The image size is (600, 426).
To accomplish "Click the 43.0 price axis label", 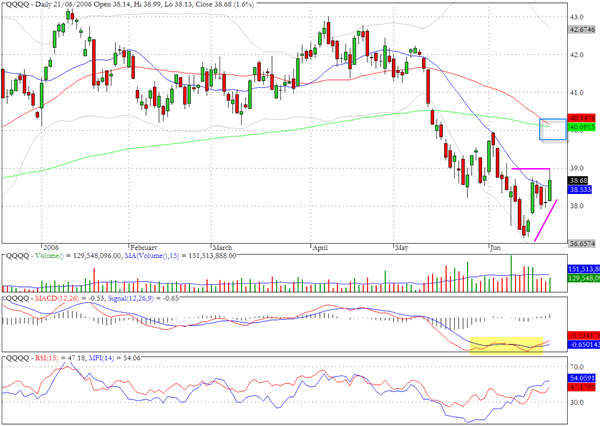I will tap(577, 17).
